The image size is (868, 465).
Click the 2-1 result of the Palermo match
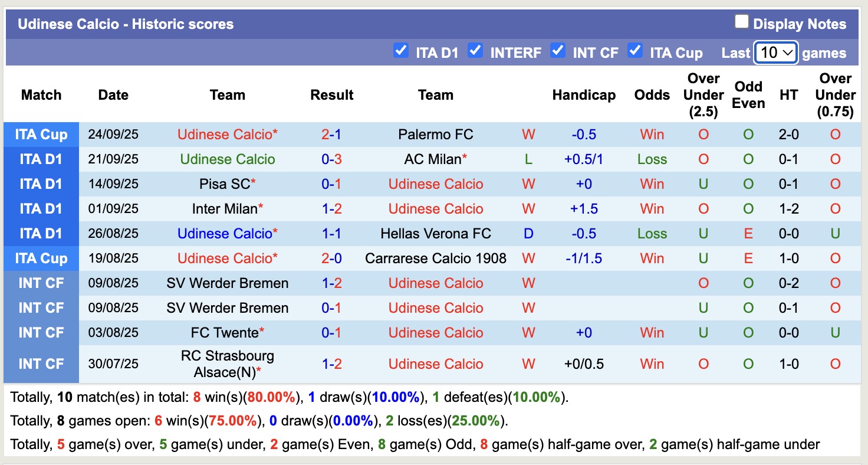pyautogui.click(x=331, y=134)
